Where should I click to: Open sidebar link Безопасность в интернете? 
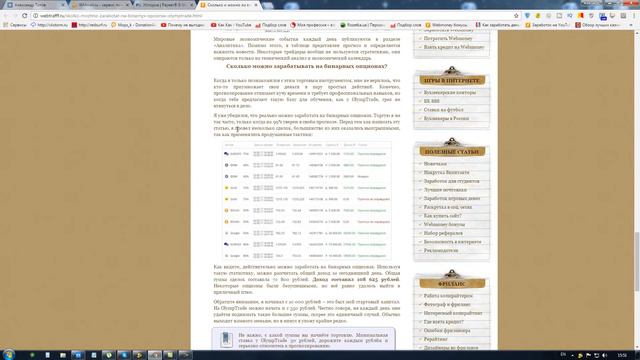(452, 242)
